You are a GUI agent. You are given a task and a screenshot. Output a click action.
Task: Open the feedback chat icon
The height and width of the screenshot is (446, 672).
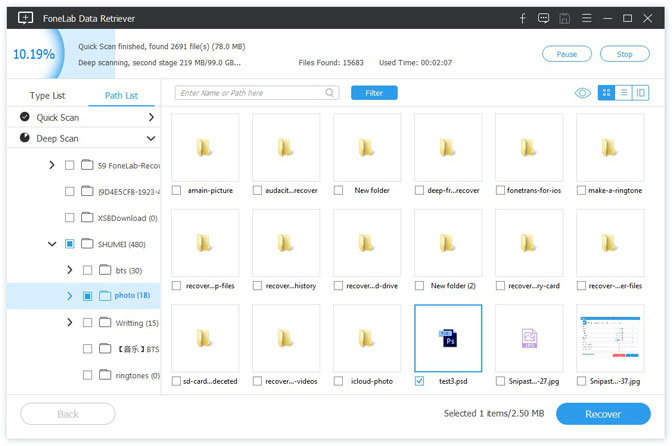click(543, 18)
